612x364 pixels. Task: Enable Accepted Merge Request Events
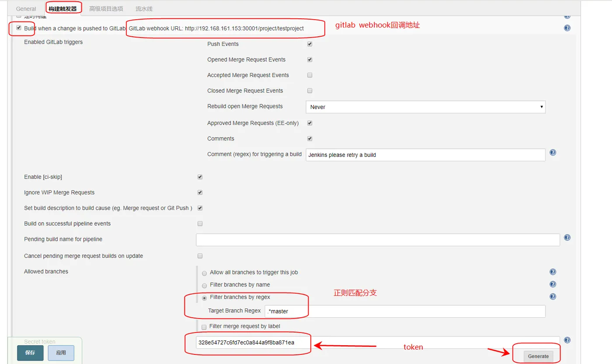click(x=310, y=75)
